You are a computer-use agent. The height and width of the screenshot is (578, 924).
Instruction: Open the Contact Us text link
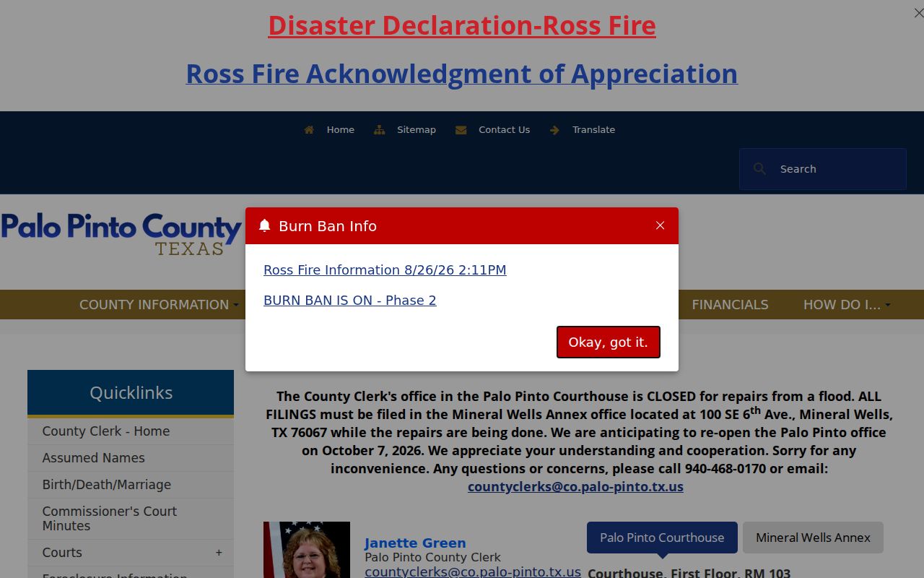coord(504,130)
